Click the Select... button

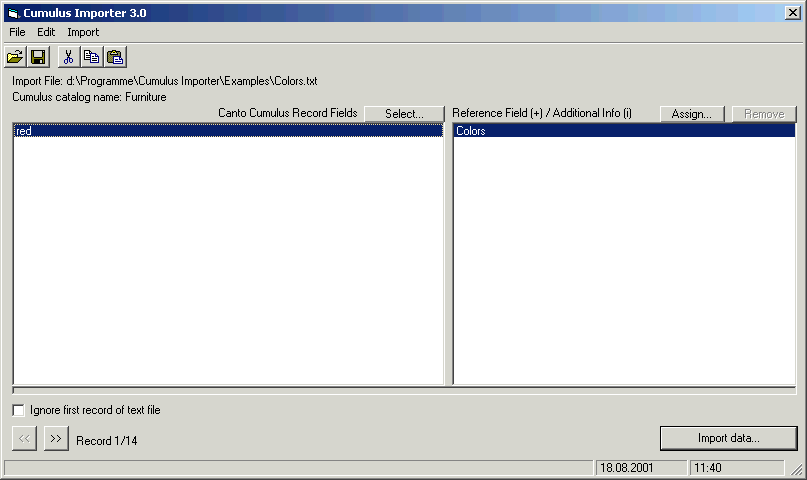pos(404,114)
